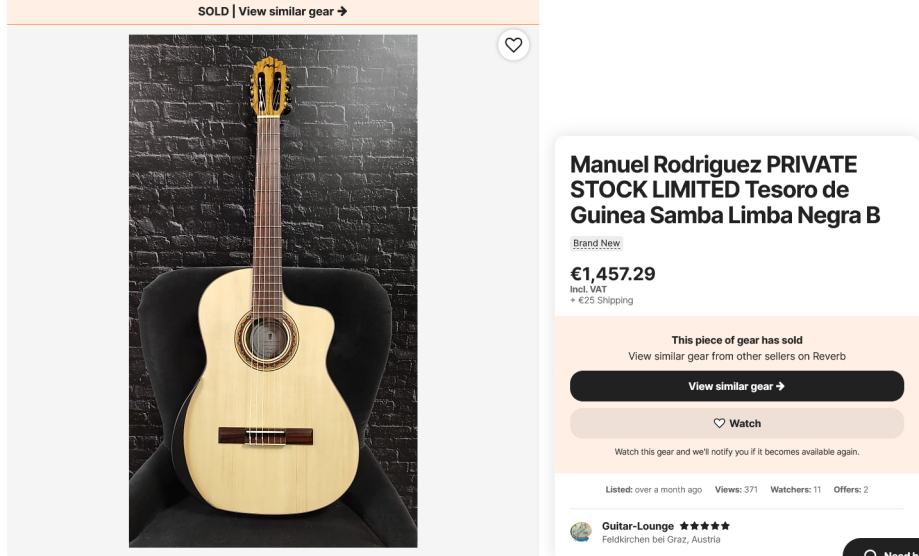Click the five-star seller rating
The width and height of the screenshot is (919, 556).
pos(704,526)
